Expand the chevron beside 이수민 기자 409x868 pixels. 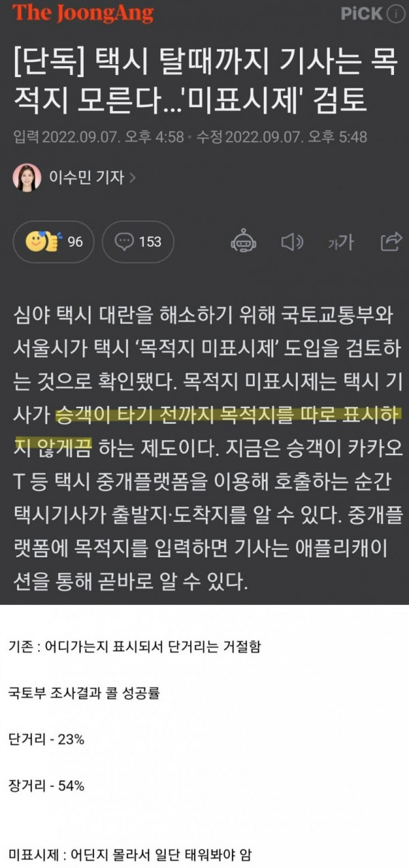(x=132, y=179)
